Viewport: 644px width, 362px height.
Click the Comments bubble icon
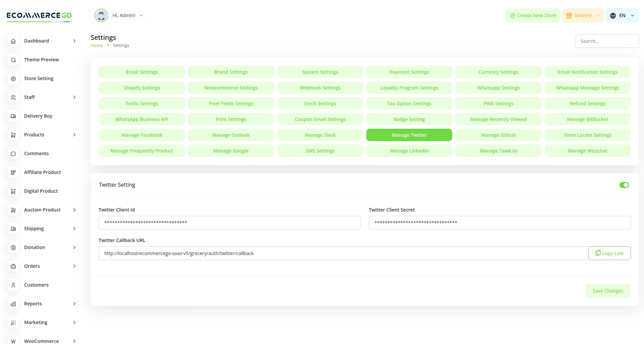coord(13,154)
